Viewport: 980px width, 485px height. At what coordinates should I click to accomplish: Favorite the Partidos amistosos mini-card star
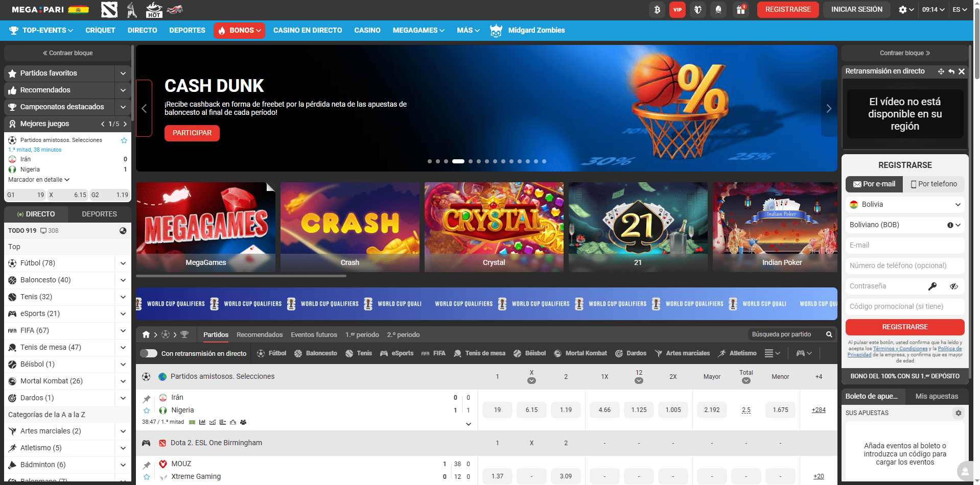point(124,140)
